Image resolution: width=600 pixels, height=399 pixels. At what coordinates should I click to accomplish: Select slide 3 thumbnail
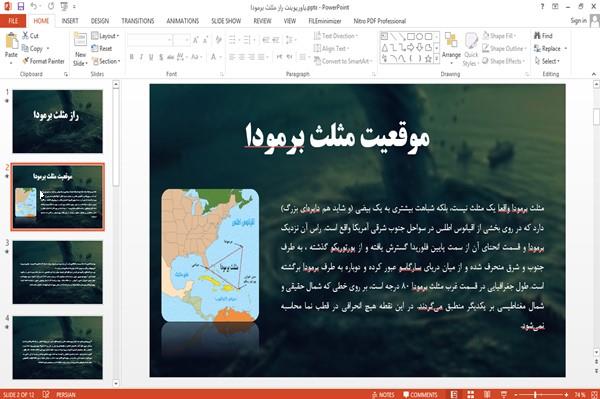point(57,272)
